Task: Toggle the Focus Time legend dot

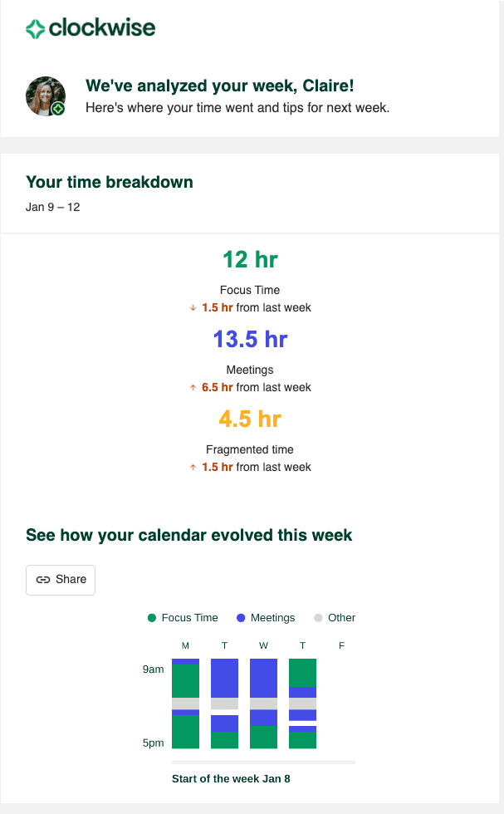Action: click(152, 618)
